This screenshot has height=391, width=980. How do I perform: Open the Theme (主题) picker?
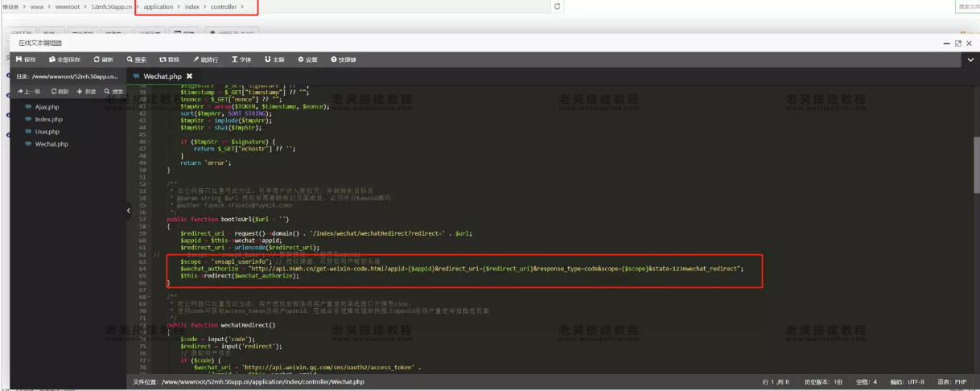pos(274,60)
